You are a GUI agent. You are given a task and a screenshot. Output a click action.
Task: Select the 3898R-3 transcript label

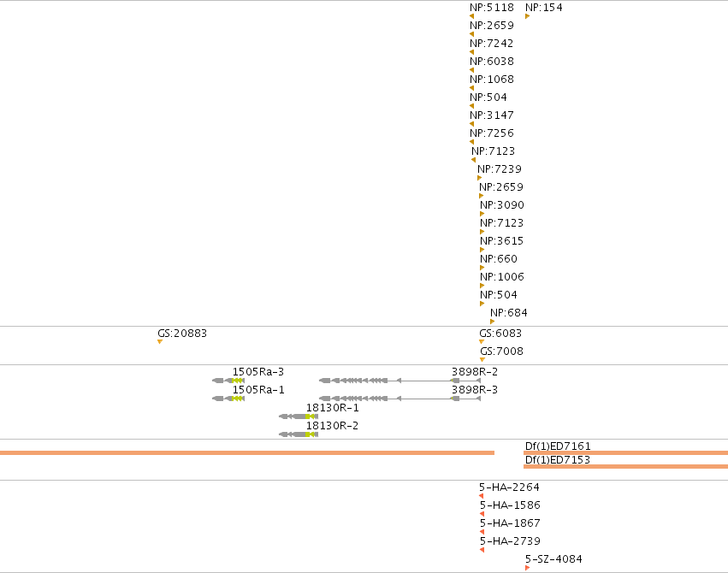(x=475, y=390)
